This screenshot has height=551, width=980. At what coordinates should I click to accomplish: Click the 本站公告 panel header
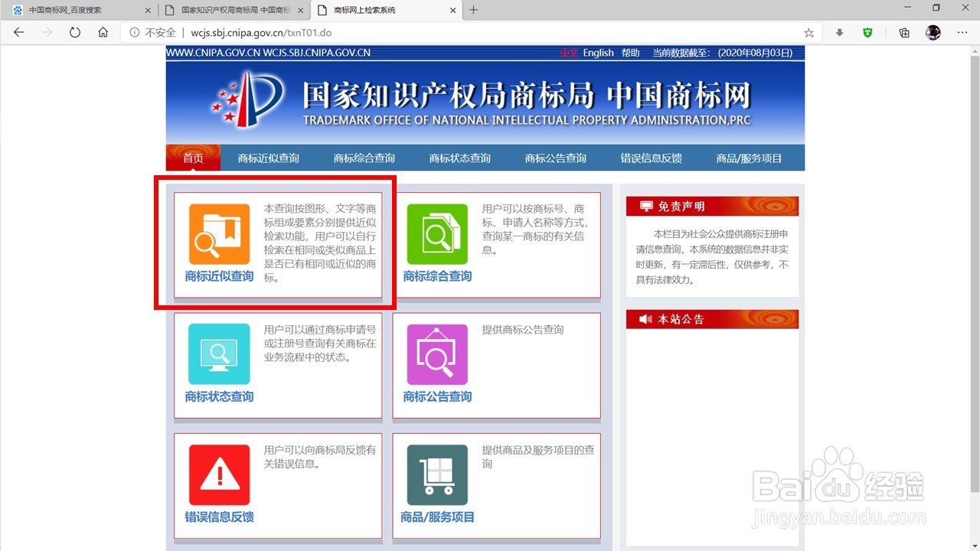(712, 319)
